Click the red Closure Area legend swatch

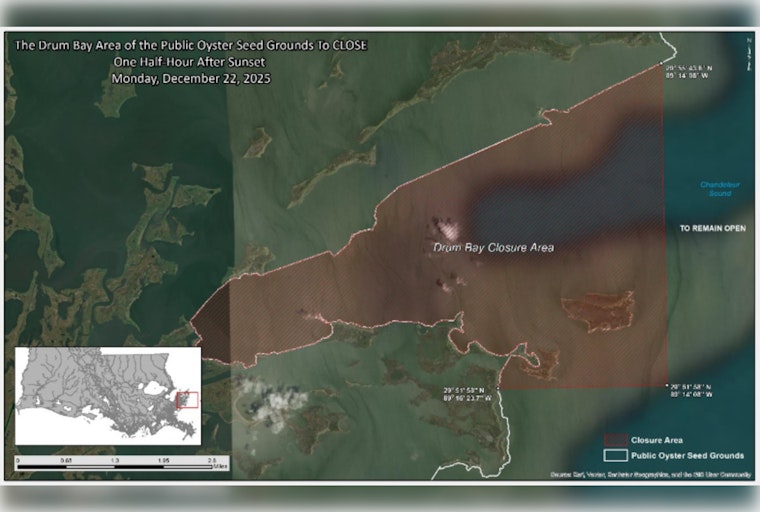616,440
